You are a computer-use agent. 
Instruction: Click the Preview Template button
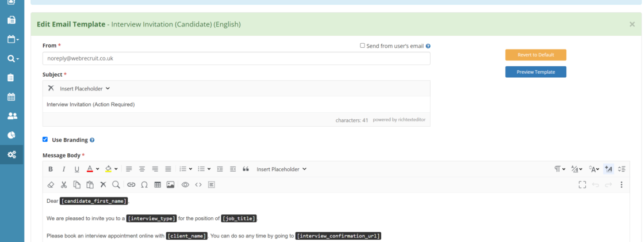coord(535,72)
